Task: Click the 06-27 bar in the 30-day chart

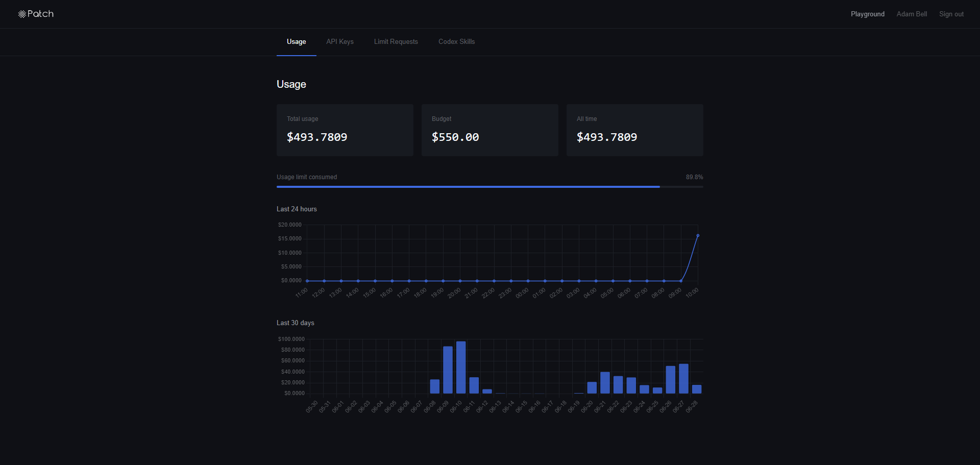Action: pyautogui.click(x=683, y=379)
